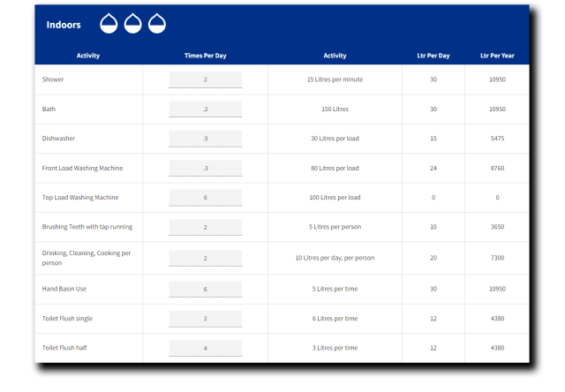Click Front Load's 8760 litres per year value
Screen dimensions: 565x392
(x=497, y=169)
